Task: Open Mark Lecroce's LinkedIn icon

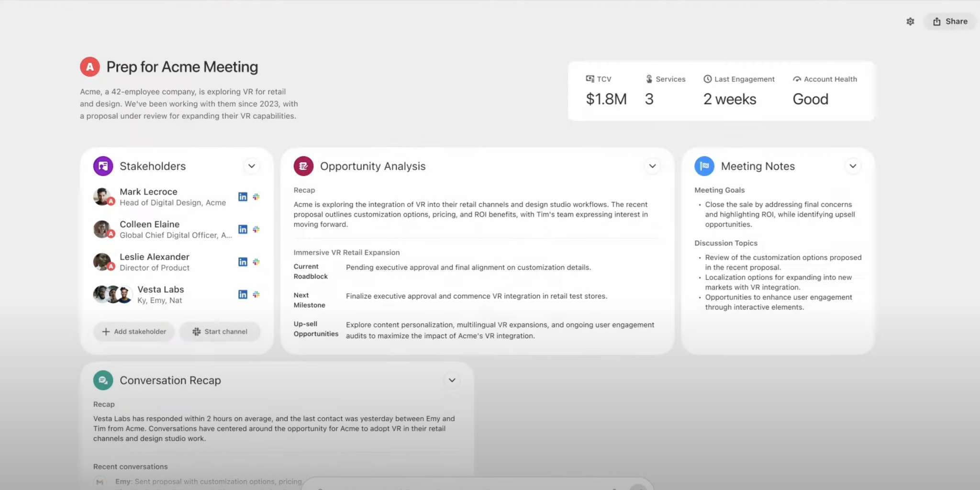Action: click(x=243, y=197)
